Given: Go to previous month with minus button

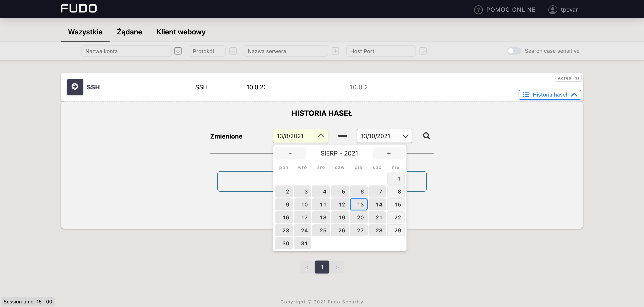Looking at the screenshot, I should (x=290, y=153).
